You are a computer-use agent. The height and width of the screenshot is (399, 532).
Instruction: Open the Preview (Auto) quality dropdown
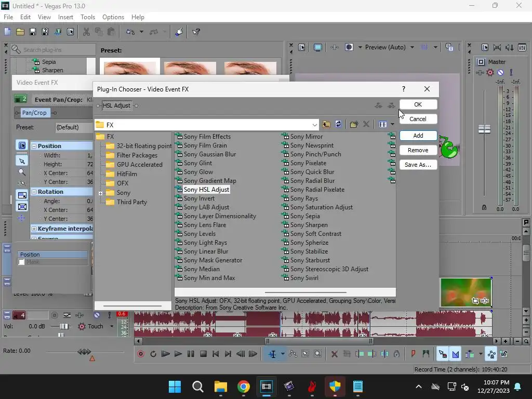(x=412, y=47)
